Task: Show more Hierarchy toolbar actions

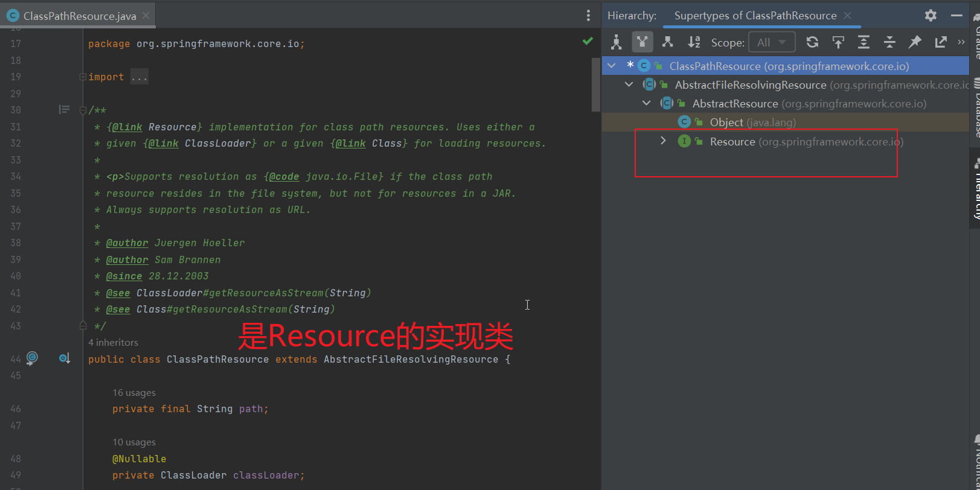Action: click(x=961, y=42)
